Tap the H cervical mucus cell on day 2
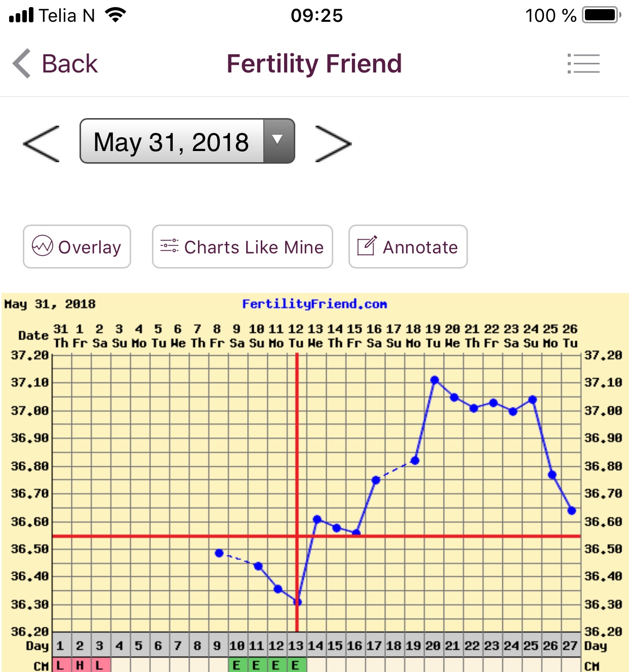629x672 pixels. click(x=80, y=665)
